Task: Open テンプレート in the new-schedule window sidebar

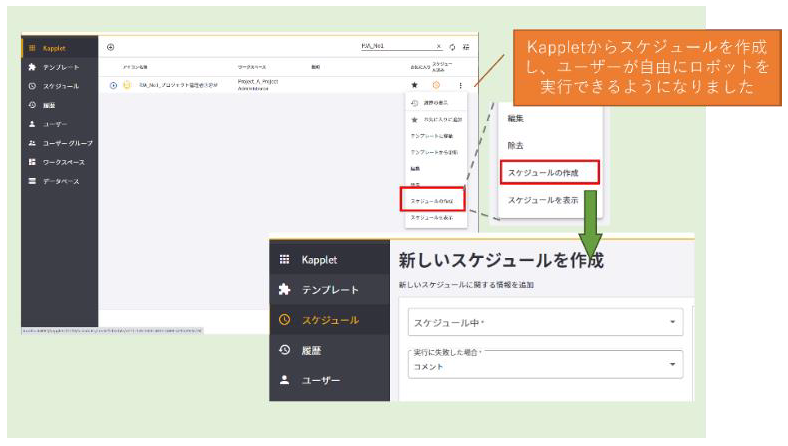Action: coord(329,290)
